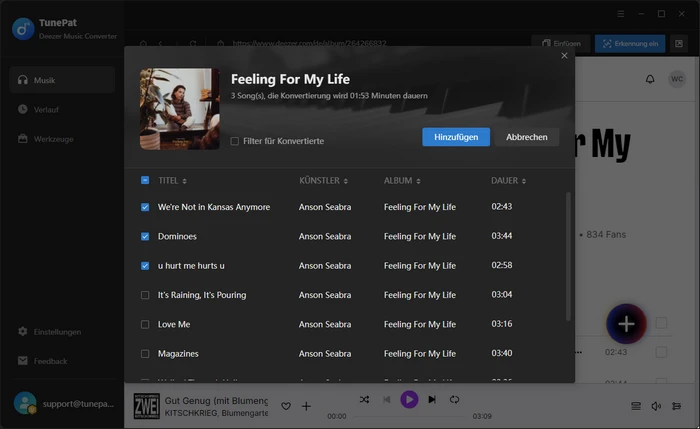Viewport: 700px width, 429px height.
Task: Sort by DAUER column arrow
Action: pos(524,181)
